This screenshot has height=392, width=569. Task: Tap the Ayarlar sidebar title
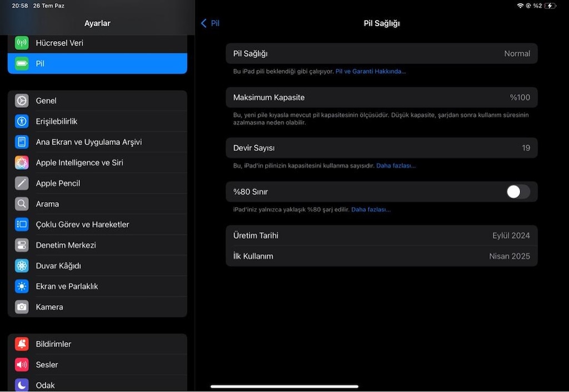point(97,23)
